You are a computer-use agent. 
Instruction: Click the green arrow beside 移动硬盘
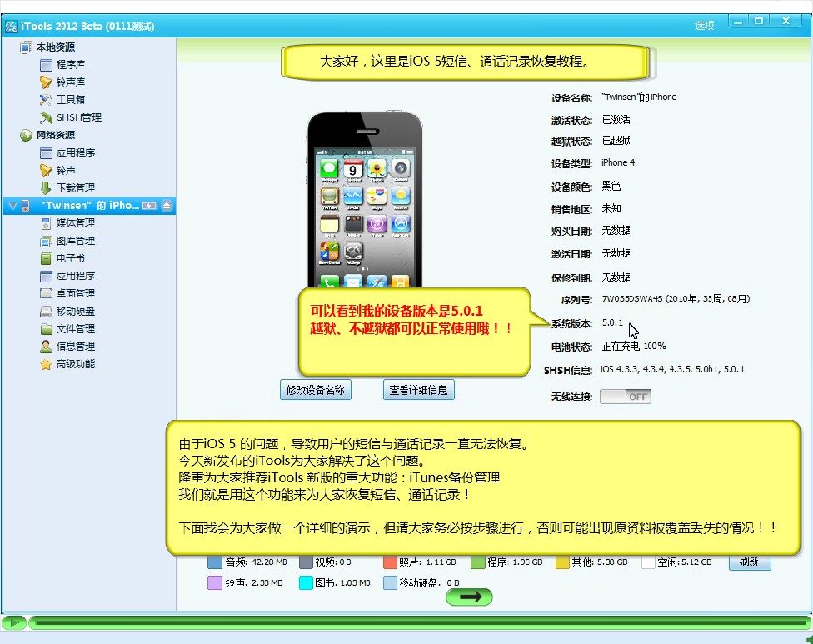[469, 597]
